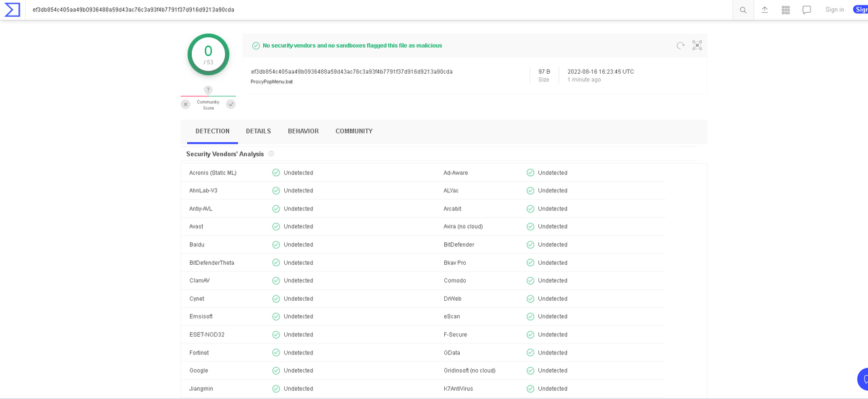
Task: Click the AhnLab-V3 vendor name
Action: click(203, 191)
